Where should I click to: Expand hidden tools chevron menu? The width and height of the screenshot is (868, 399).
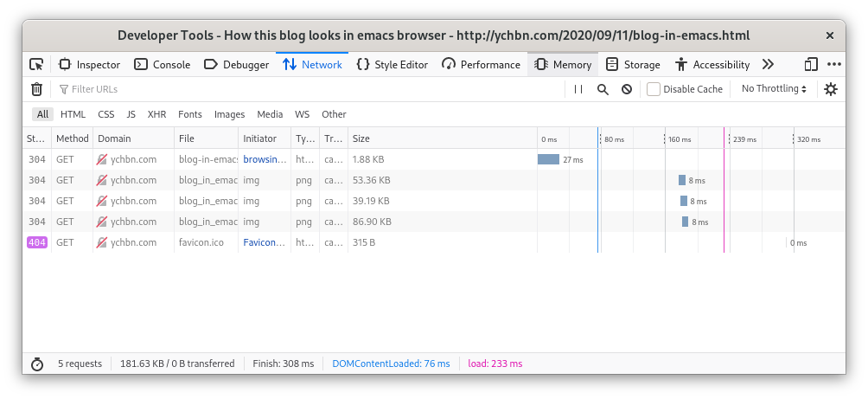coord(767,64)
